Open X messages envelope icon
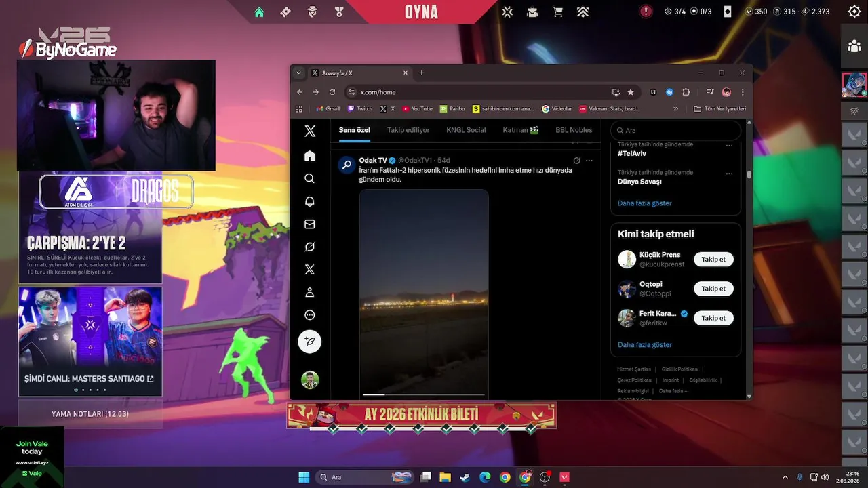This screenshot has height=488, width=868. pyautogui.click(x=309, y=224)
